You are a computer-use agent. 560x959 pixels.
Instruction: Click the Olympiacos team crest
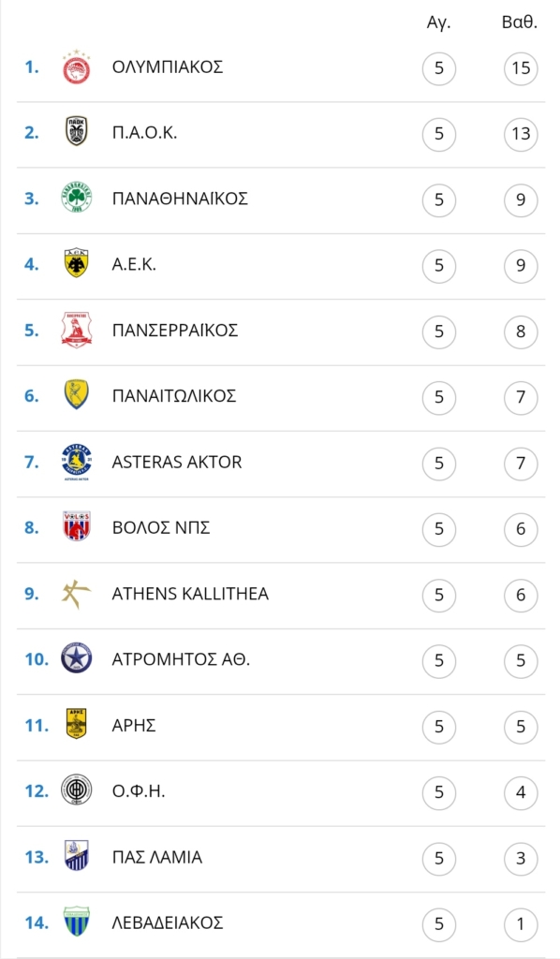coord(77,67)
